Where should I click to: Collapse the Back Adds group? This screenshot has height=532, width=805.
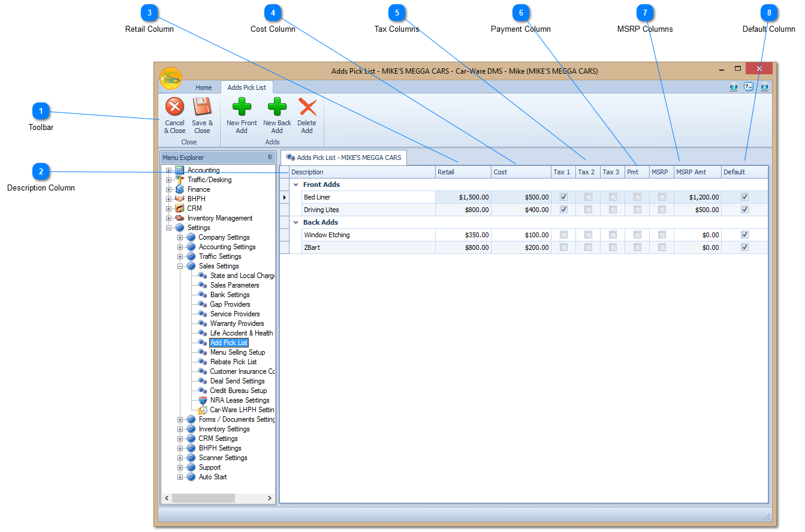(296, 222)
